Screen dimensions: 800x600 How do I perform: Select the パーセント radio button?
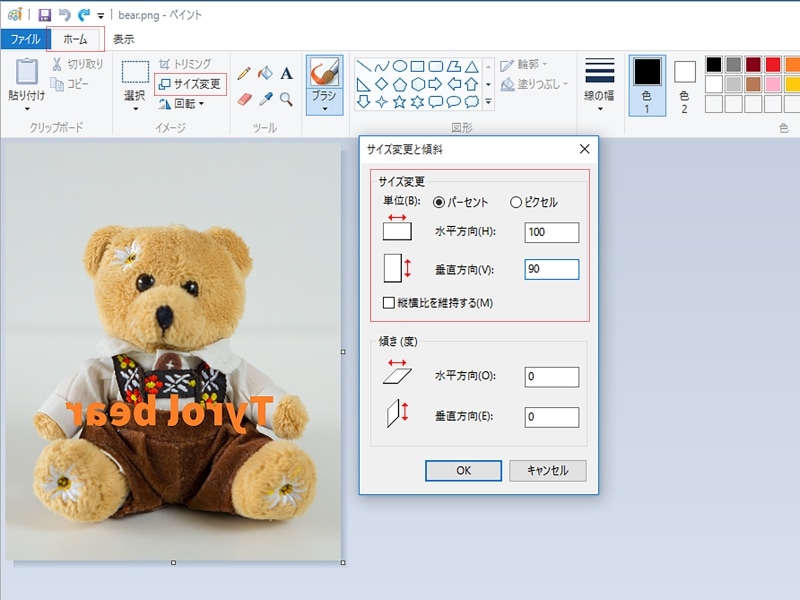439,202
